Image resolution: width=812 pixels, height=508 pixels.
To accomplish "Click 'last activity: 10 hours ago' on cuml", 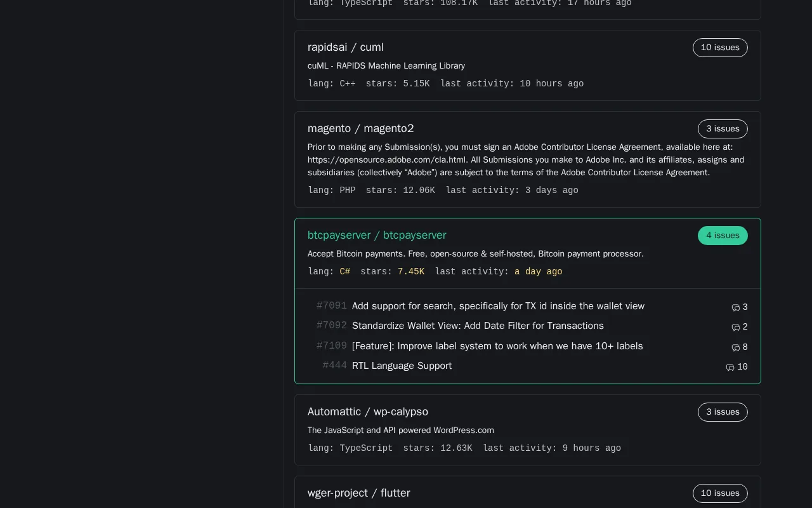I will click(x=512, y=84).
